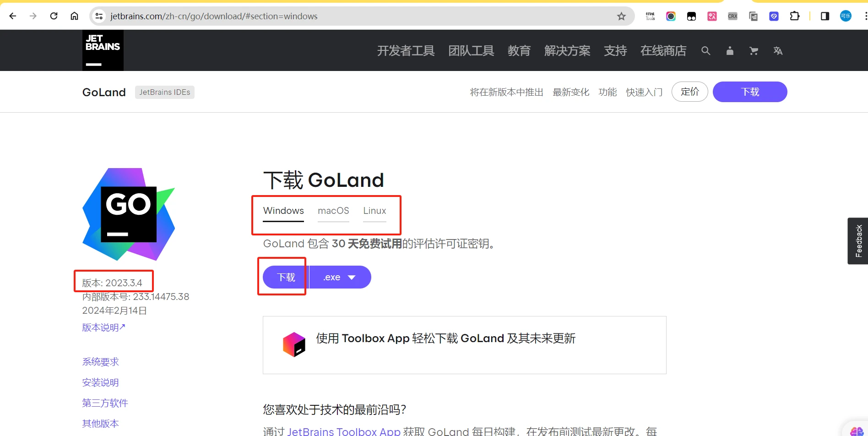The height and width of the screenshot is (436, 868).
Task: Open the Tools extension icon
Action: click(x=650, y=16)
